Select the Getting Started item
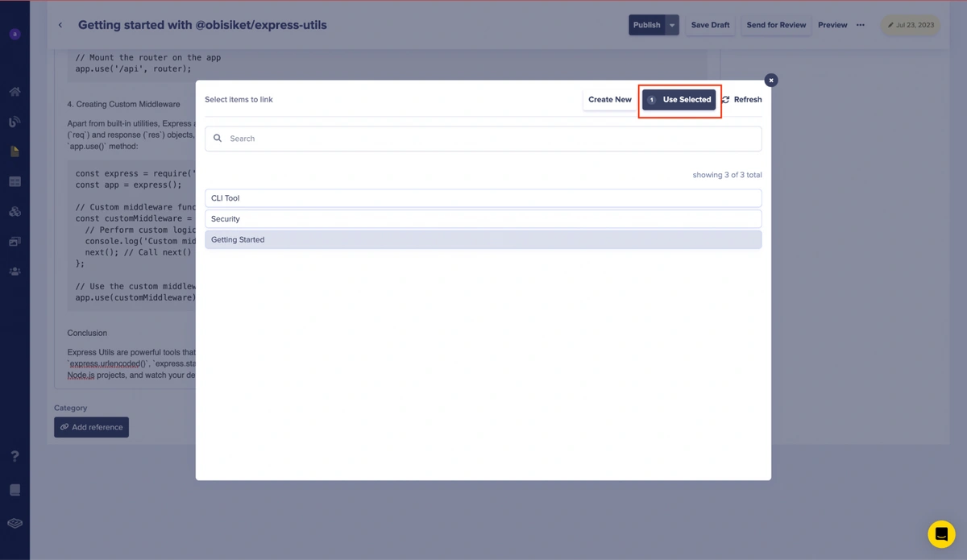This screenshot has width=967, height=560. [483, 239]
